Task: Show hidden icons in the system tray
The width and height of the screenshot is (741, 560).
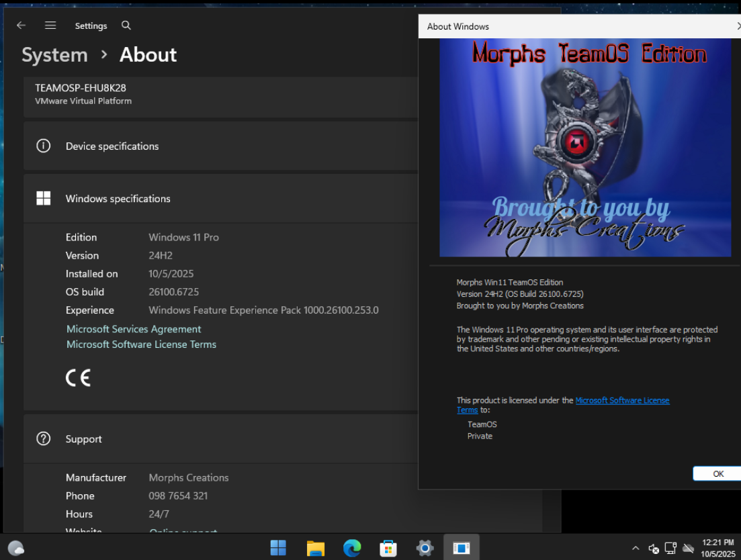Action: point(636,549)
